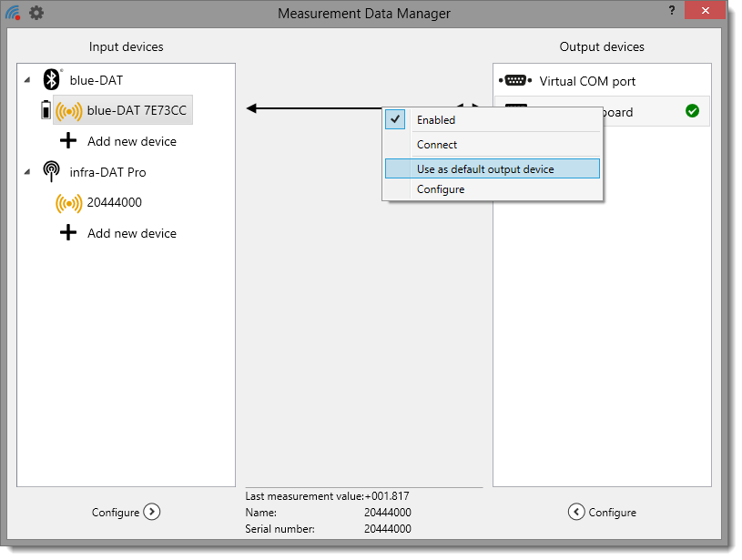Viewport: 742px width, 560px height.
Task: Toggle the Enabled check mark in context menu
Action: click(395, 119)
